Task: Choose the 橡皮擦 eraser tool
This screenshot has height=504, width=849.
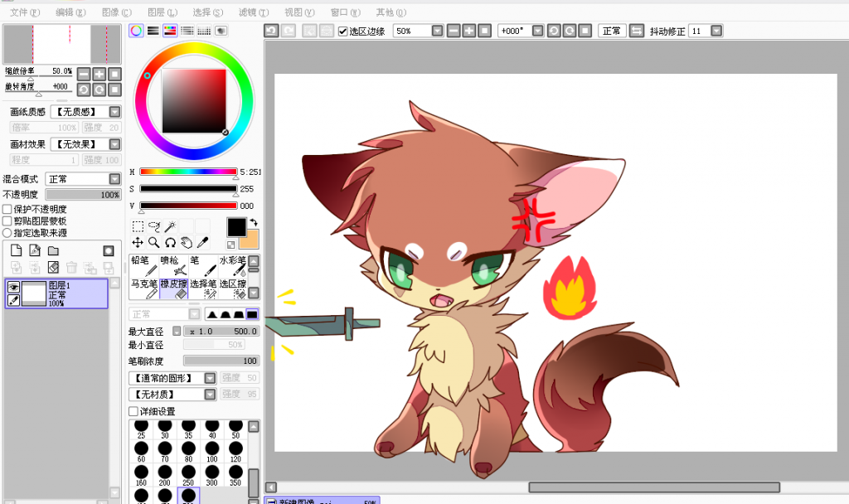Action: 173,288
